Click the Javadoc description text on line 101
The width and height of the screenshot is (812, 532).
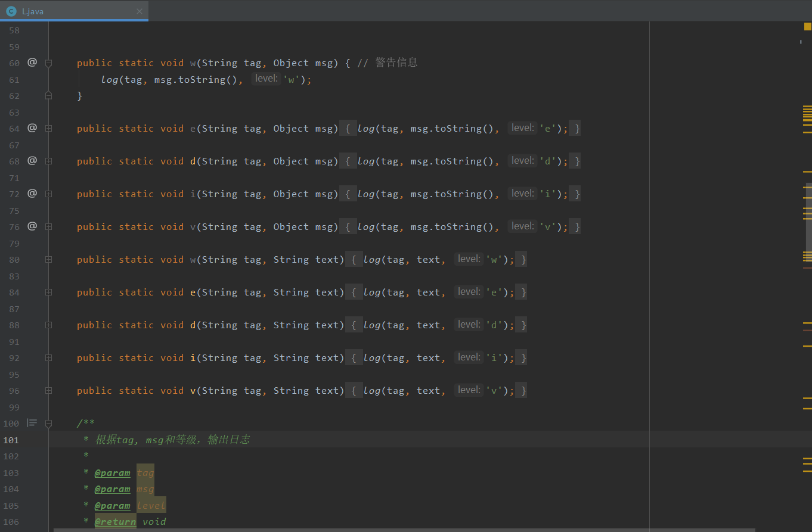coord(173,440)
